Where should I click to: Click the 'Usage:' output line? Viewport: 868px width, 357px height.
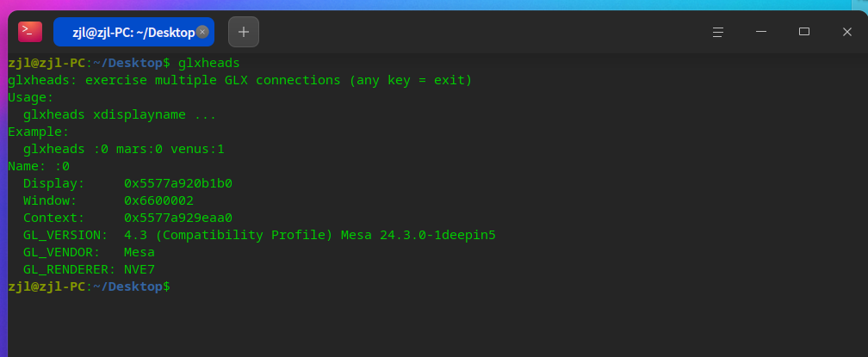coord(31,97)
